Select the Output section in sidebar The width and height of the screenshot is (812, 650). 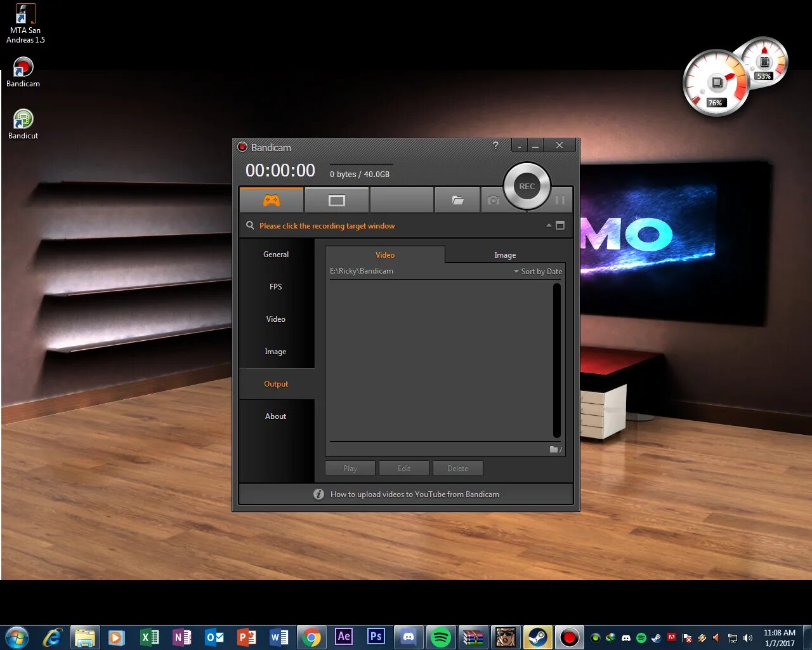276,384
